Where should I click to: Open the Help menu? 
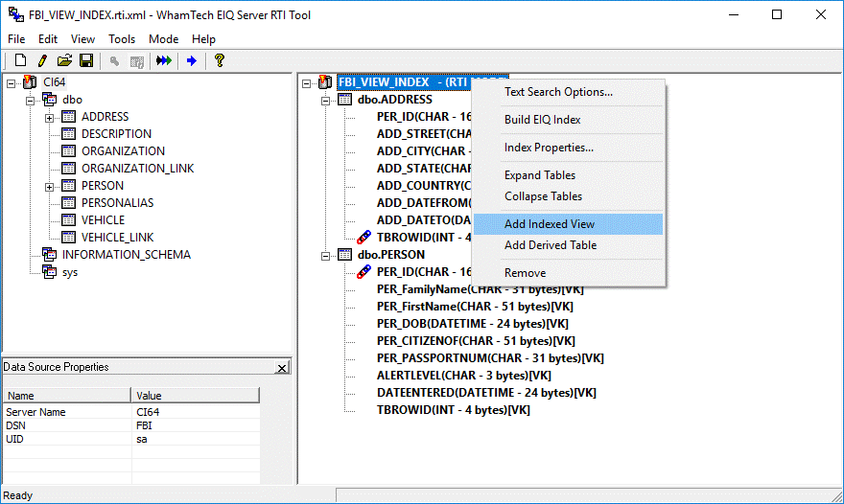point(203,38)
